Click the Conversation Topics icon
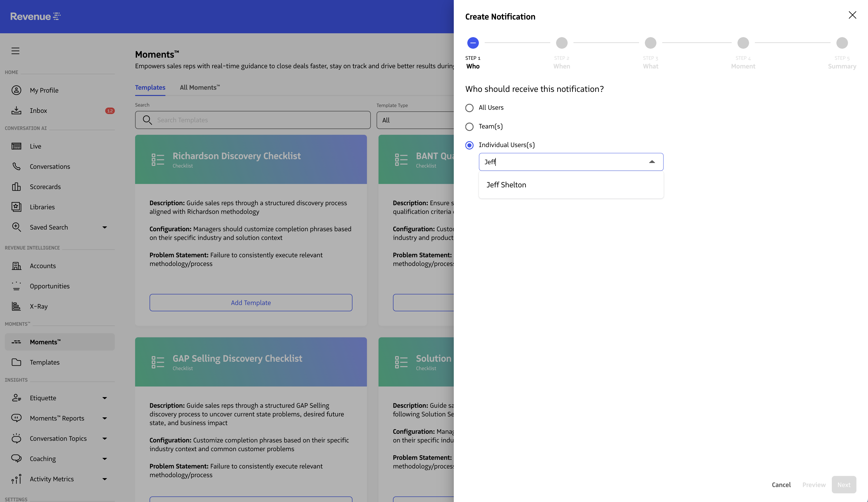This screenshot has width=868, height=502. (16, 438)
